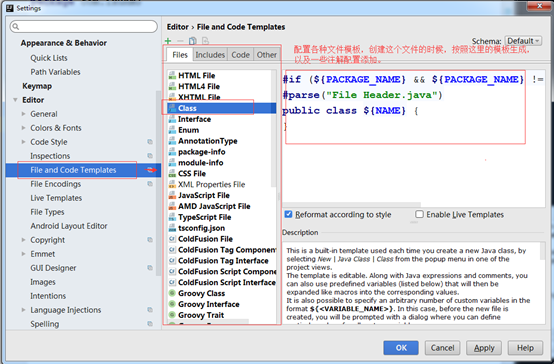Viewport: 554px width, 364px height.
Task: Select the XML Properties File template
Action: click(x=211, y=184)
